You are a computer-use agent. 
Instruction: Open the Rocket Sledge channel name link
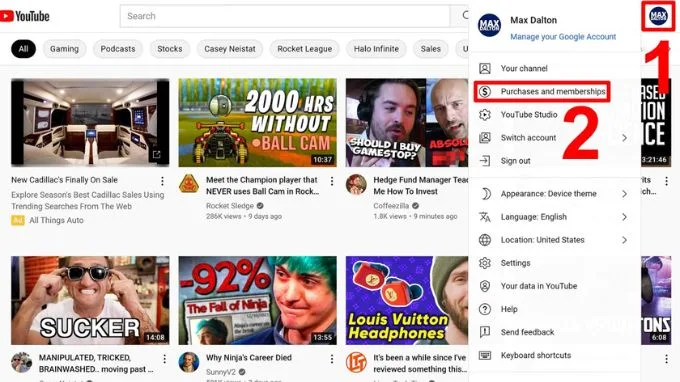230,206
